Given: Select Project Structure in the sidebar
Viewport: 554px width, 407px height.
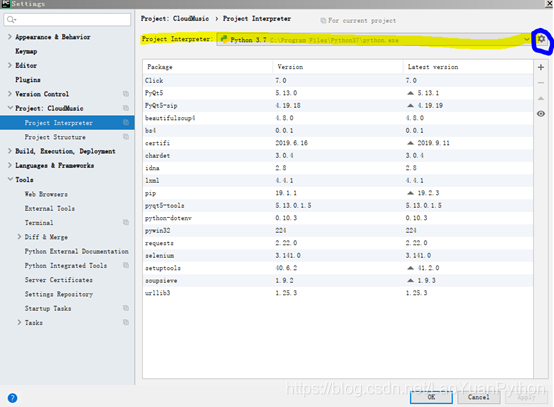Looking at the screenshot, I should [x=55, y=137].
